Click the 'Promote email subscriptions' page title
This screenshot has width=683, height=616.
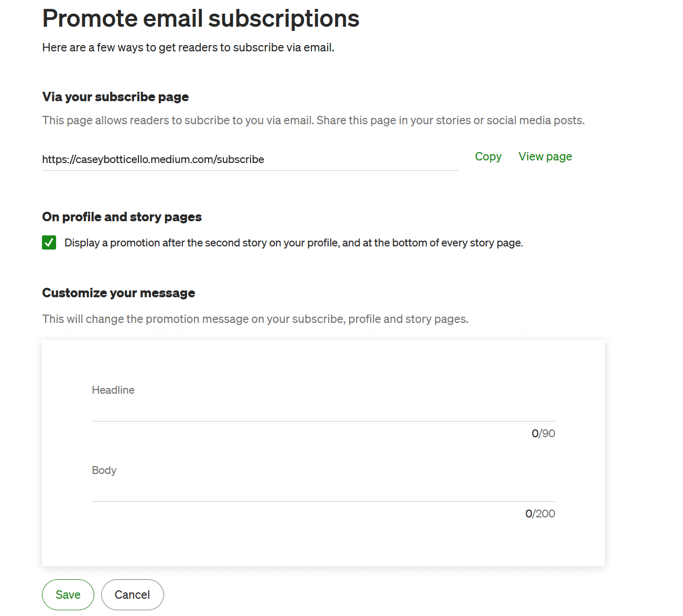201,19
